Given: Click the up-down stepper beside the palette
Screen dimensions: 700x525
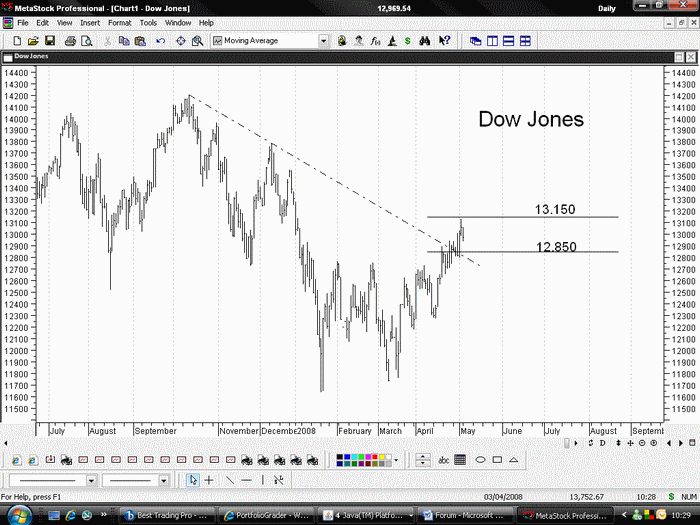Looking at the screenshot, I should (423, 460).
